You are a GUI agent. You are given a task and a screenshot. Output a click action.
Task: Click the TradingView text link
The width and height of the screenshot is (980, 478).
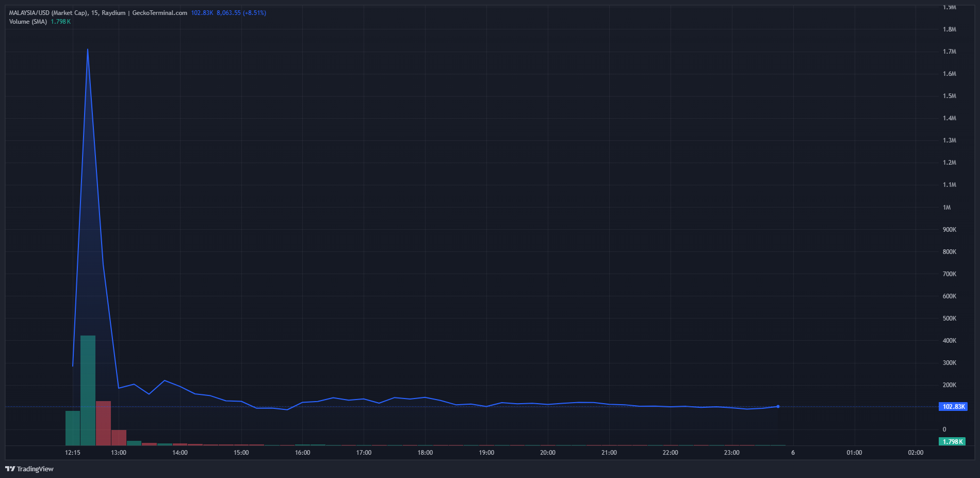[x=35, y=469]
